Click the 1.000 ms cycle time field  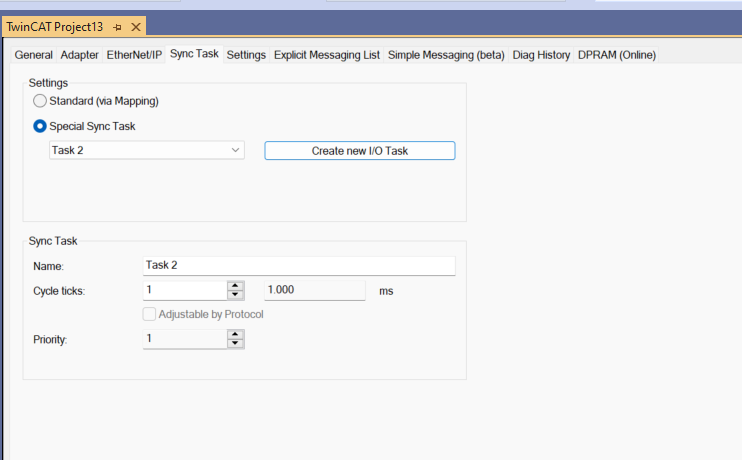tap(315, 290)
